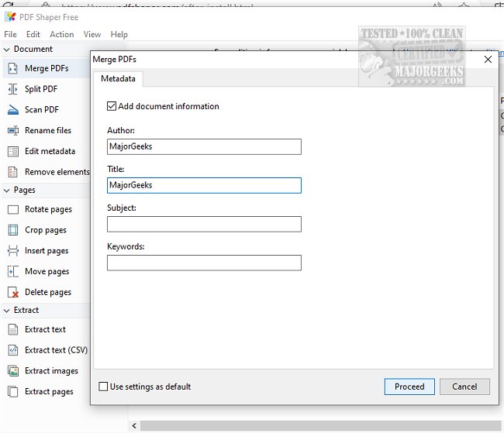Select the Extract text (CSV) icon
504x433 pixels.
(x=13, y=350)
